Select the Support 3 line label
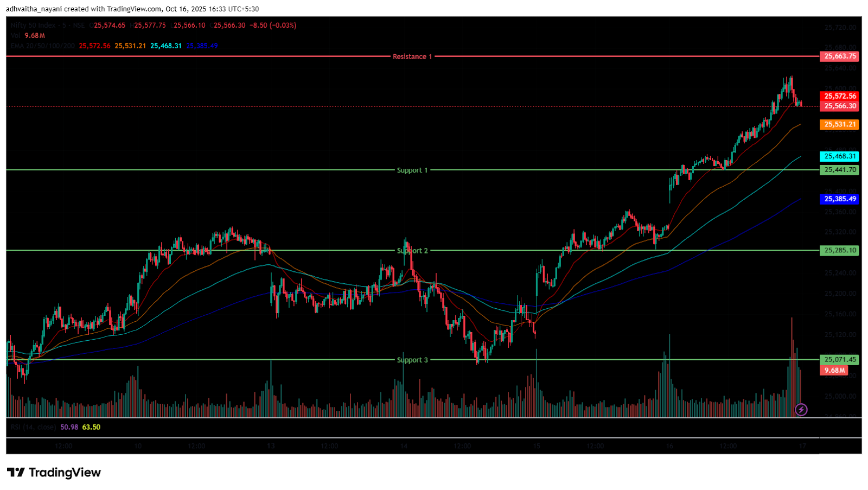The height and width of the screenshot is (490, 868). click(412, 360)
